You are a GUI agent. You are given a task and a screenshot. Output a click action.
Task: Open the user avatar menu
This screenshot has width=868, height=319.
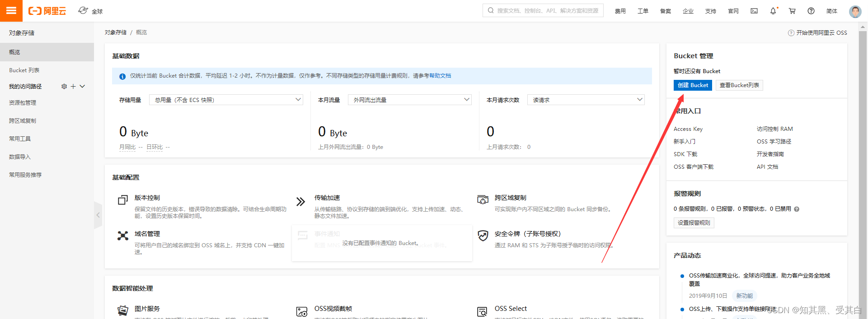coord(855,11)
